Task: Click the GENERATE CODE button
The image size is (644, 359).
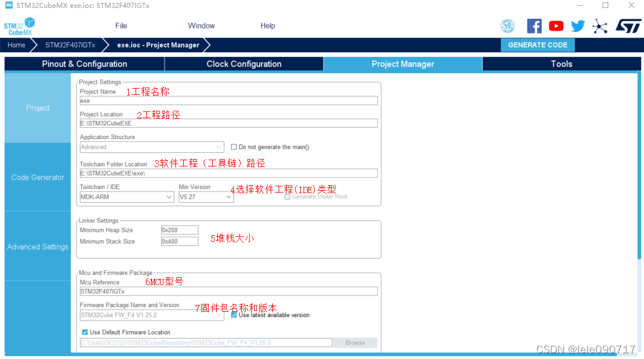Action: pos(538,45)
